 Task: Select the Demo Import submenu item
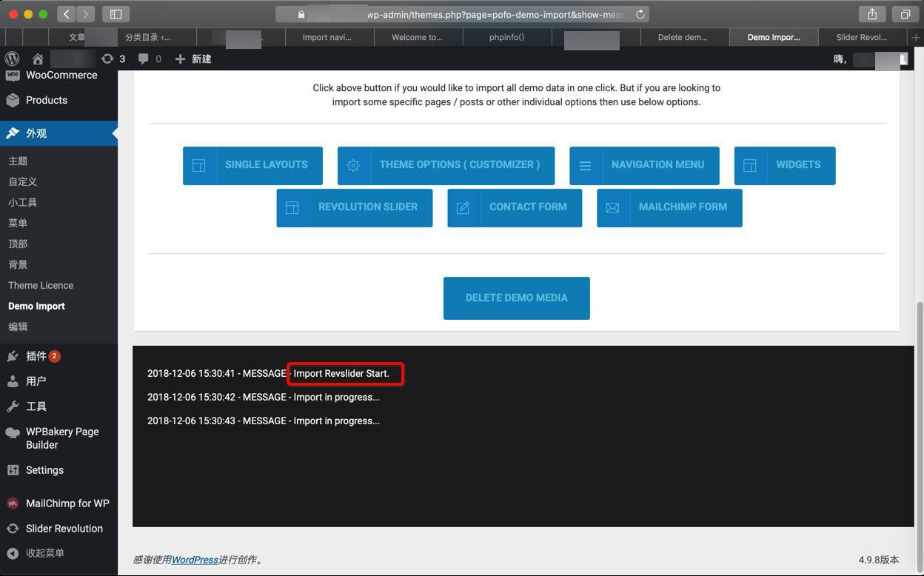(36, 306)
